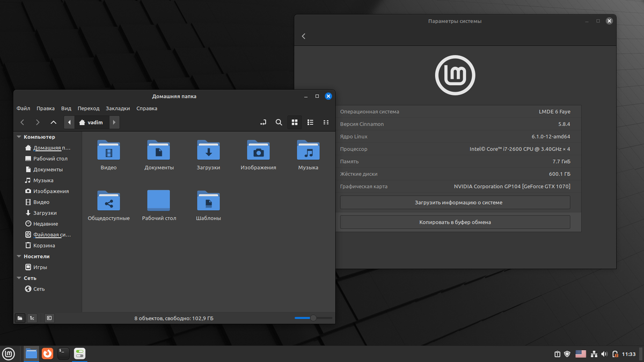This screenshot has height=362, width=644.
Task: Select the Рабочий стол folder in the file pane
Action: pos(159,200)
